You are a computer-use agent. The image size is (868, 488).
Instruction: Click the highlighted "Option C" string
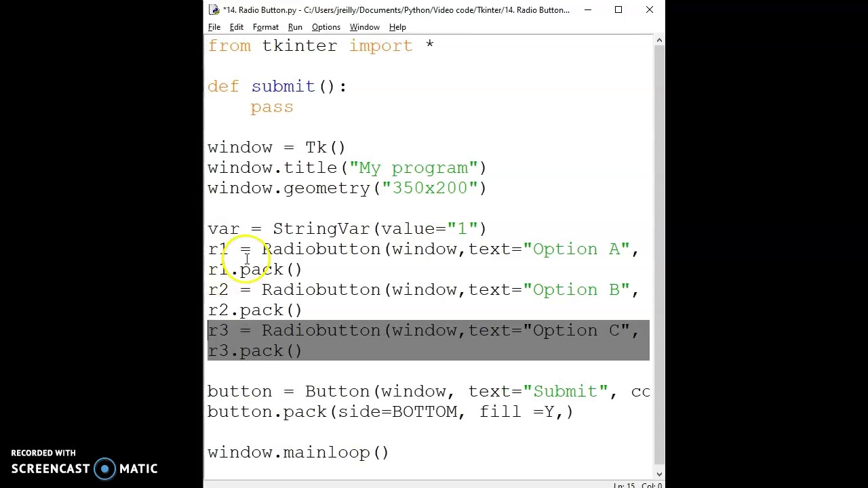tap(576, 331)
